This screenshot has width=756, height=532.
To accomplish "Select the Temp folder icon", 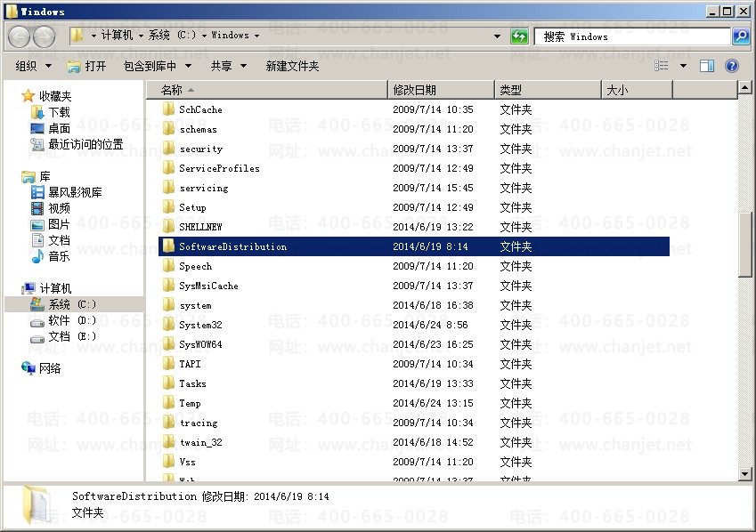I will click(168, 403).
